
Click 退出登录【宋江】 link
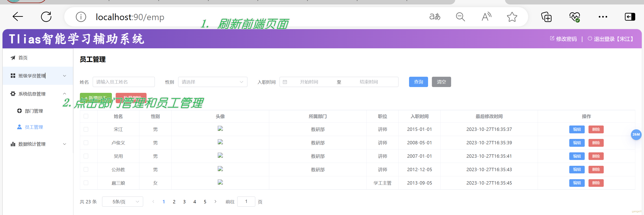(614, 39)
